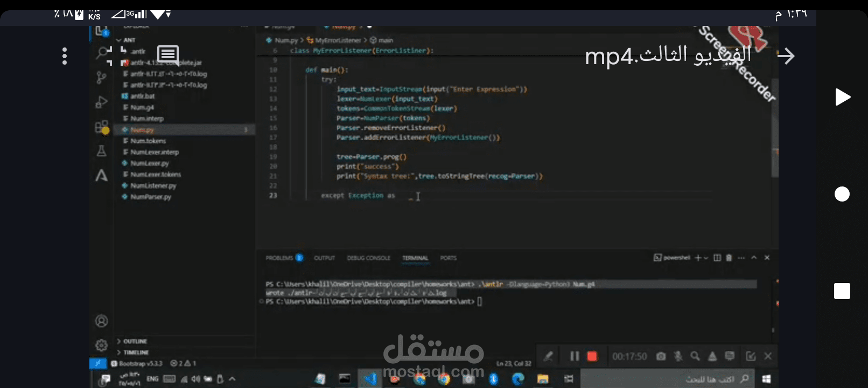Tap the Android home circle button

pos(842,194)
